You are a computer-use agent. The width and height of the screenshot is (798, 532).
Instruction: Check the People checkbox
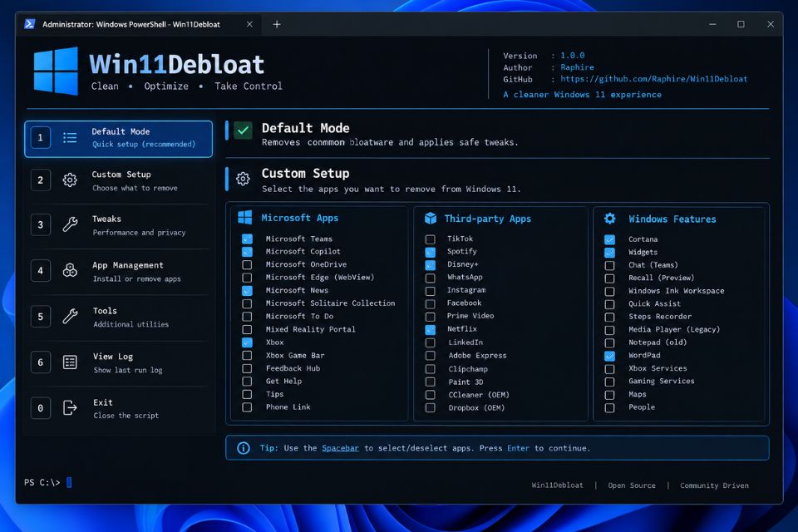pos(609,408)
